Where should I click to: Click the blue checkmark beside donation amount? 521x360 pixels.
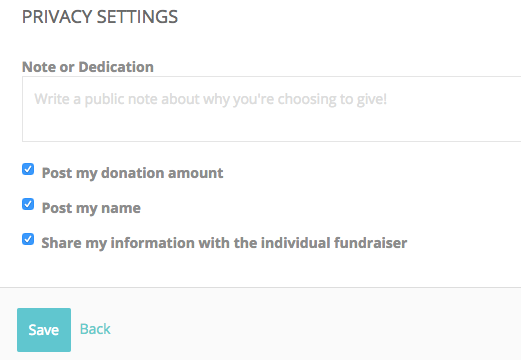coord(28,169)
